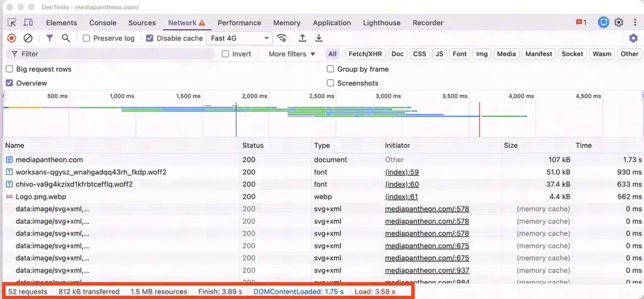
Task: Open the issues counter flag
Action: (581, 23)
